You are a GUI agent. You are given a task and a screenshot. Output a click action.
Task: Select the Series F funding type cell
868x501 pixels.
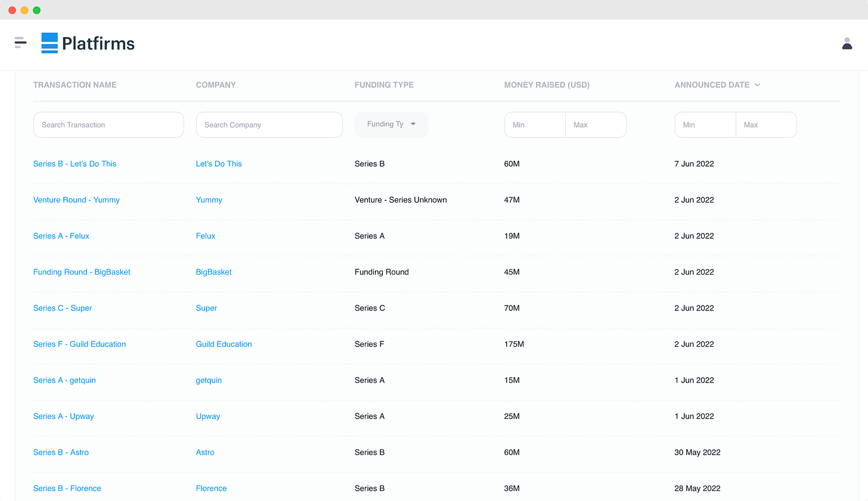(x=370, y=344)
